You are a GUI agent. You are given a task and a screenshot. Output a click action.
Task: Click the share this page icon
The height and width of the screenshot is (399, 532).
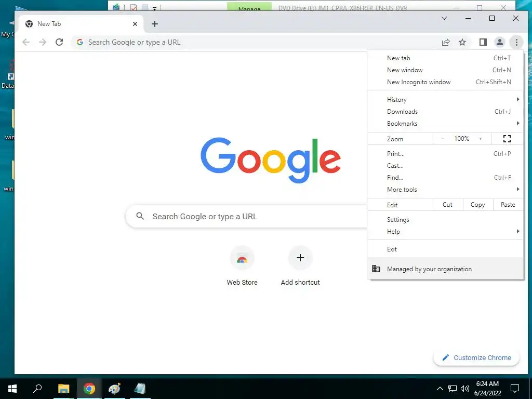click(x=446, y=43)
